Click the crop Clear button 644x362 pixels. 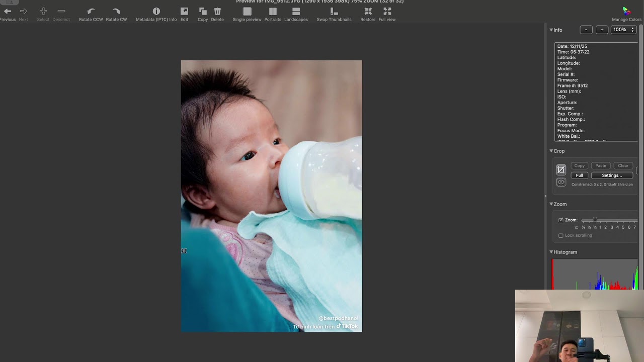pyautogui.click(x=623, y=165)
